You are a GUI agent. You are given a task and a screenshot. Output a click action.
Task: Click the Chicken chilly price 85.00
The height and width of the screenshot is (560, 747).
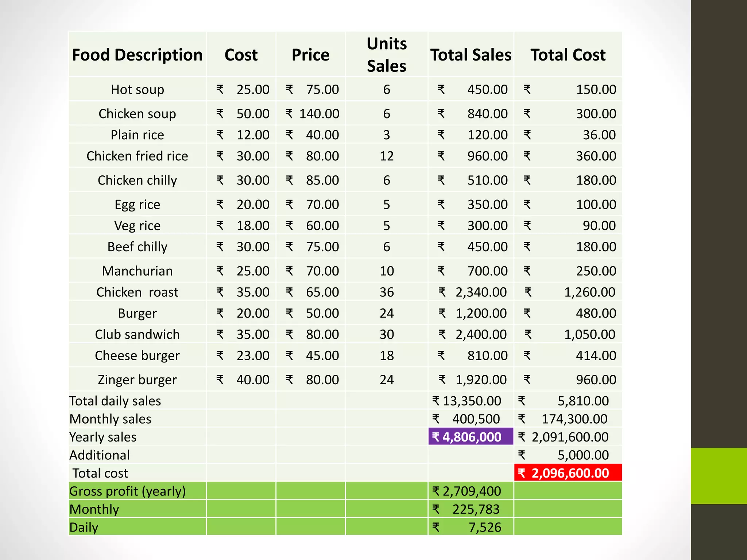(x=322, y=180)
